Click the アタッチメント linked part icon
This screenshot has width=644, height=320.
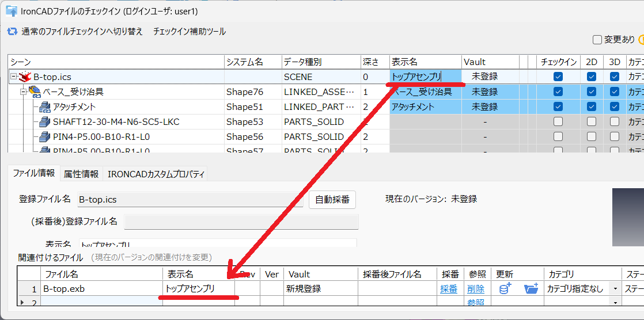pos(44,107)
